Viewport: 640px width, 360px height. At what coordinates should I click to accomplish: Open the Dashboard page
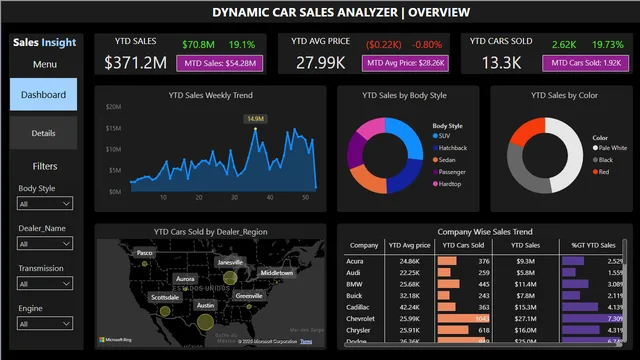(x=43, y=94)
